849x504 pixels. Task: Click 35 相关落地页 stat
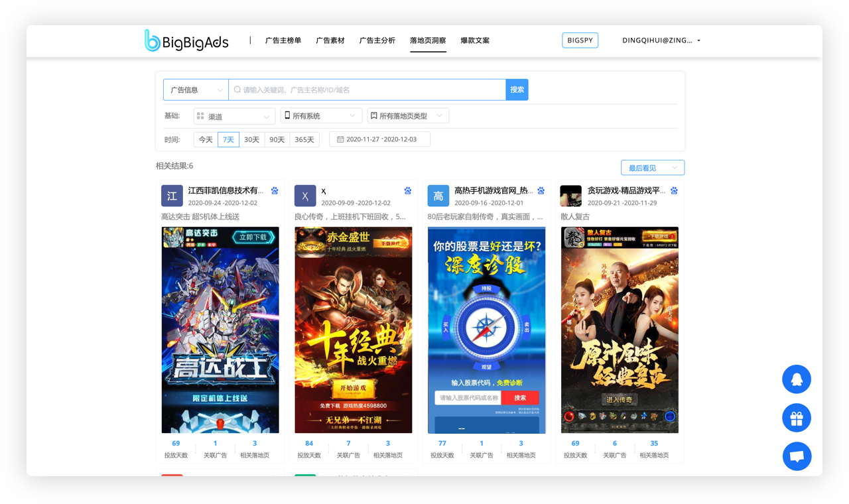tap(654, 449)
